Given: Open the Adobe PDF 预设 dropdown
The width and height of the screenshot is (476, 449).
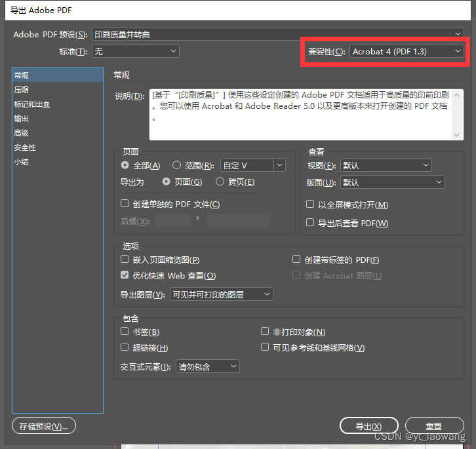Looking at the screenshot, I should pos(278,34).
